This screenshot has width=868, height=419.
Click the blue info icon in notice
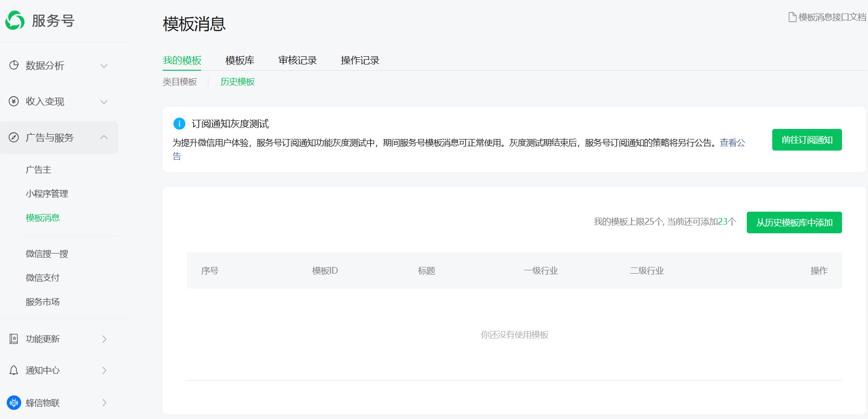pos(179,124)
